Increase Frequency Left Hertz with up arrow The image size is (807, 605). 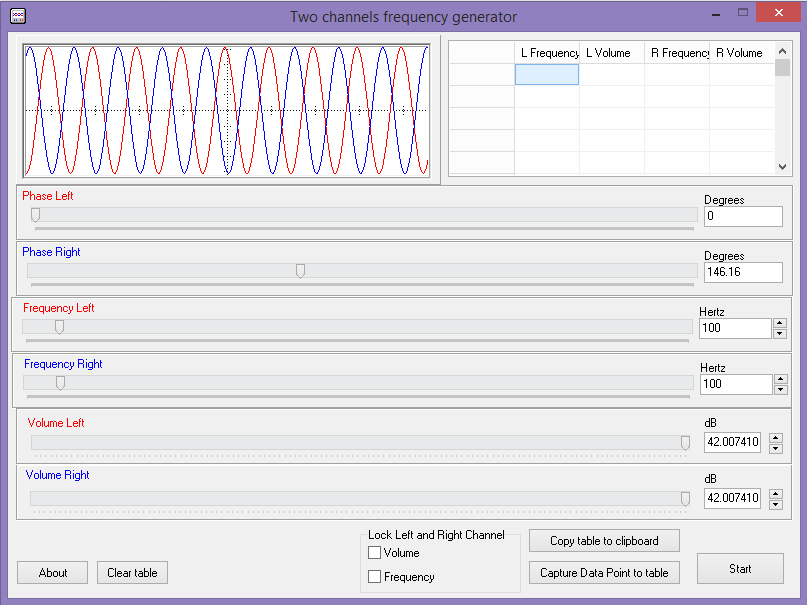[780, 323]
